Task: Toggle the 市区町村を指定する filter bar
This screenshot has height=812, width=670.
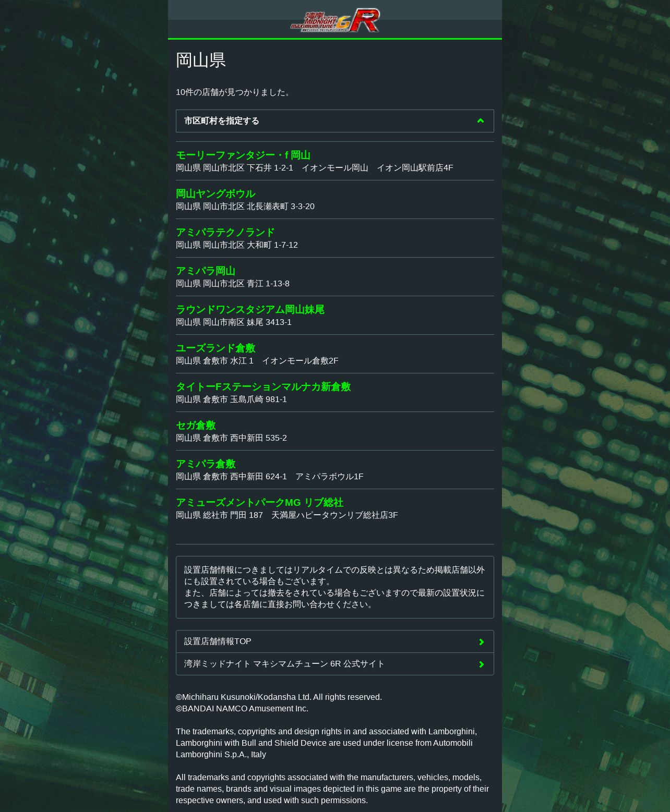Action: [335, 121]
